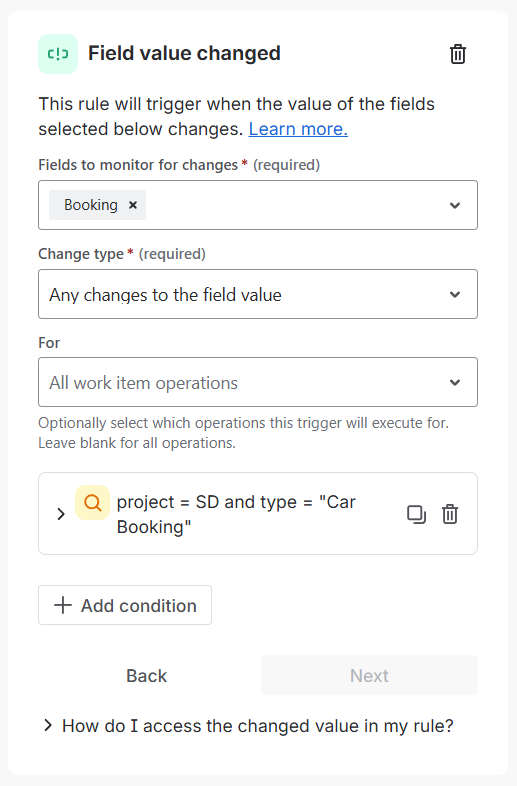Click the green Field value changed trigger icon

(x=58, y=54)
